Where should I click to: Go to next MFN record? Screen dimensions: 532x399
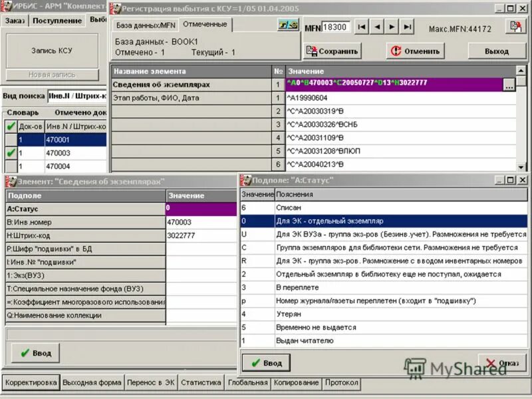[x=392, y=27]
